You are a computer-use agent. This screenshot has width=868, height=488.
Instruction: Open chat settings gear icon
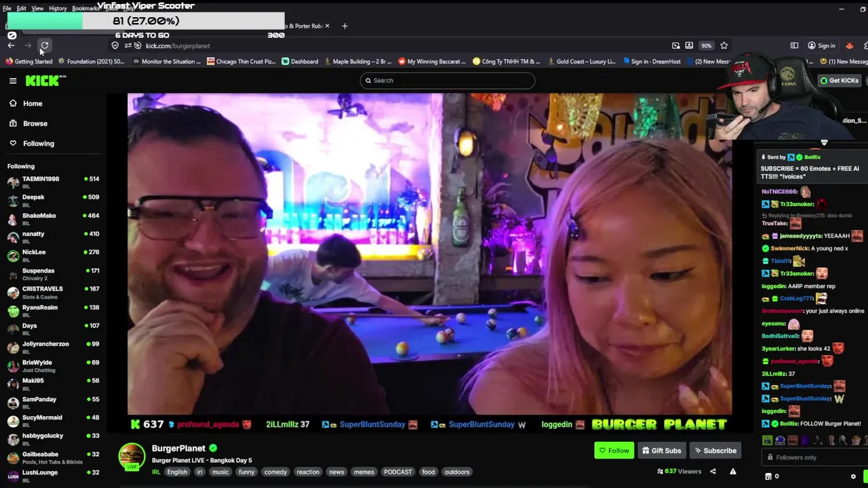tap(853, 476)
